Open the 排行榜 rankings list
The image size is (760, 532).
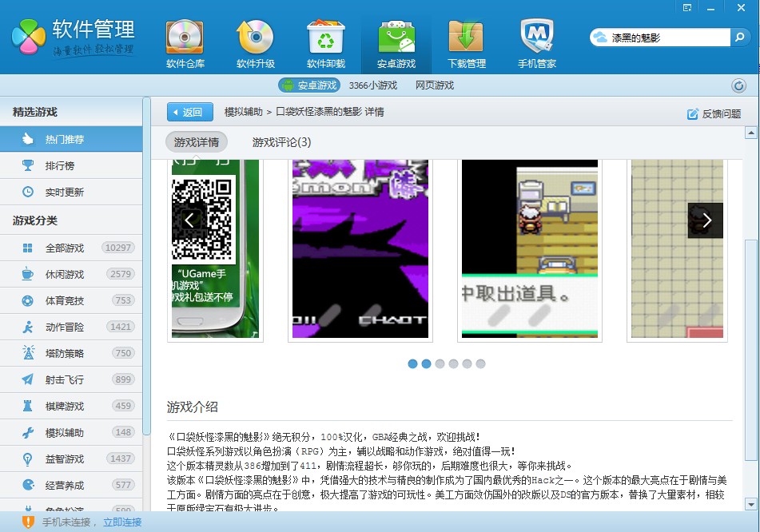(x=71, y=165)
